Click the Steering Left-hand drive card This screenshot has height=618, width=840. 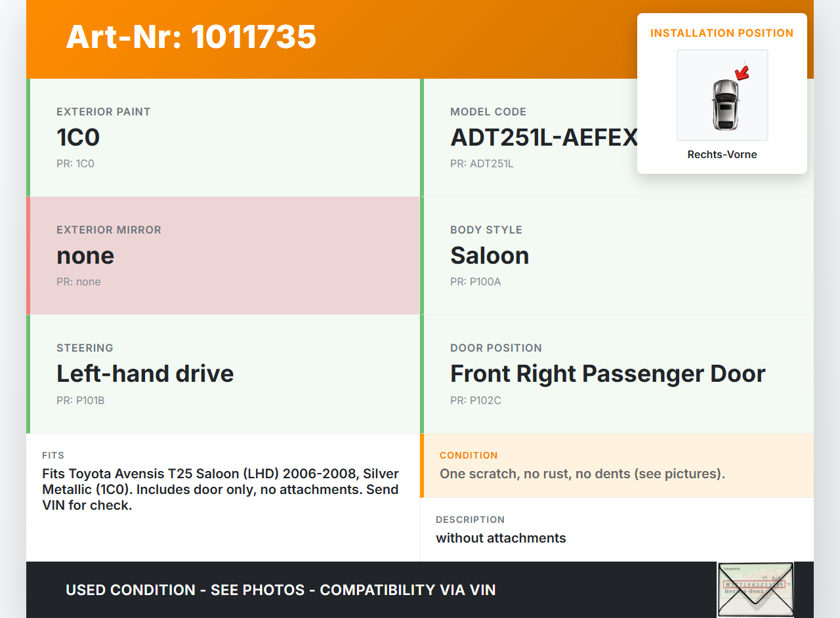(223, 374)
